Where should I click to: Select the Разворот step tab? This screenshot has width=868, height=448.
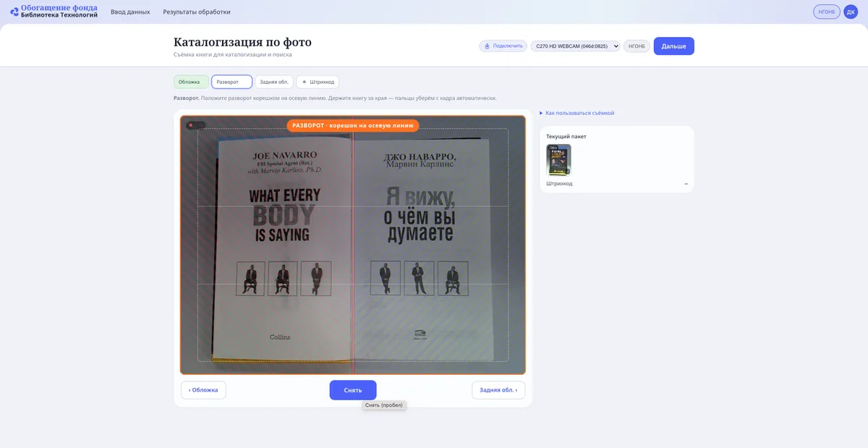(231, 82)
